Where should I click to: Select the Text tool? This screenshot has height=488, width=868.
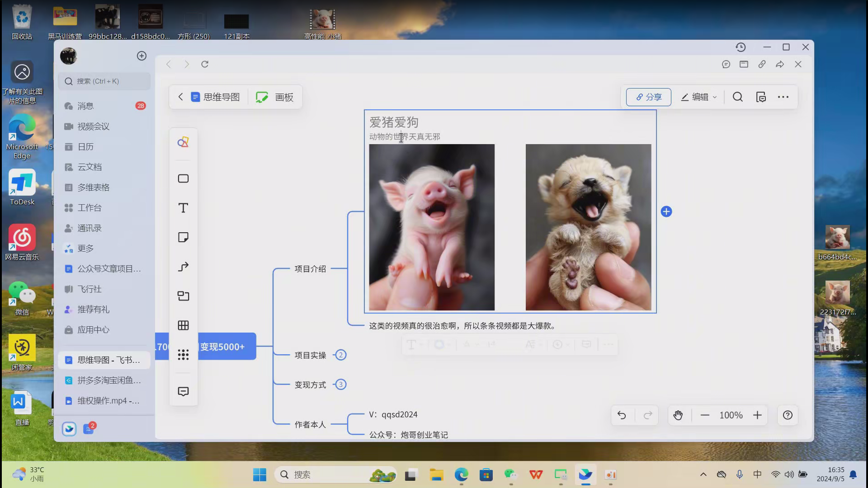click(x=183, y=208)
